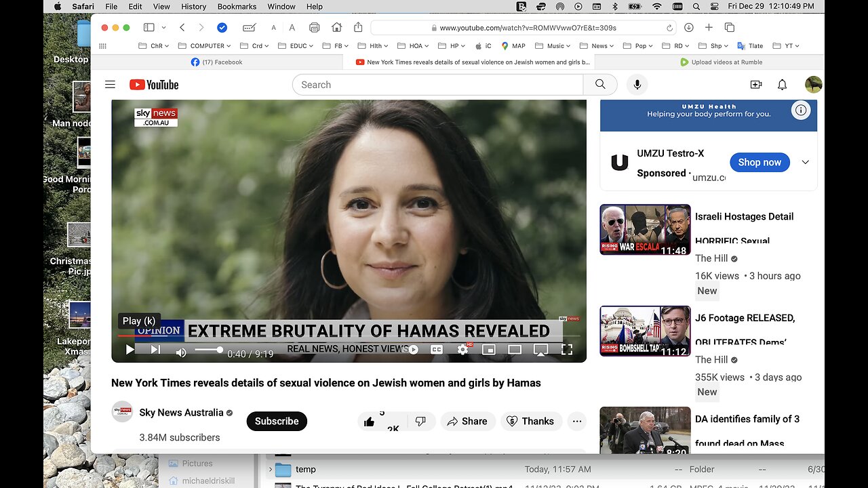Viewport: 868px width, 488px height.
Task: Increase page text size with large A
Action: tap(292, 28)
